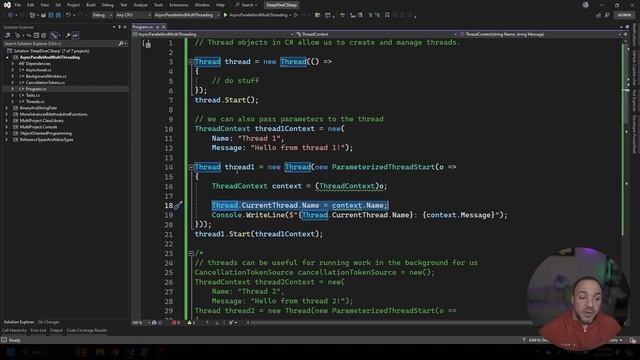
Task: Click the class icon at top of editor margin
Action: pyautogui.click(x=147, y=44)
